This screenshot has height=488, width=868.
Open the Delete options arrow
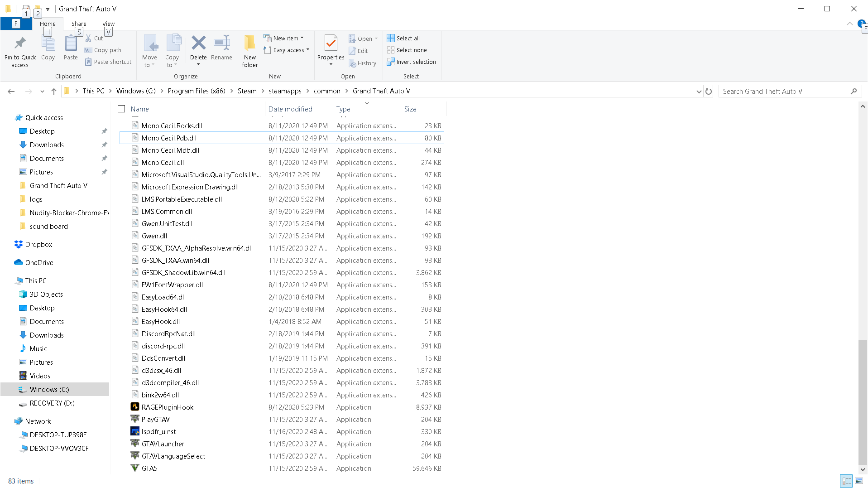tap(198, 64)
